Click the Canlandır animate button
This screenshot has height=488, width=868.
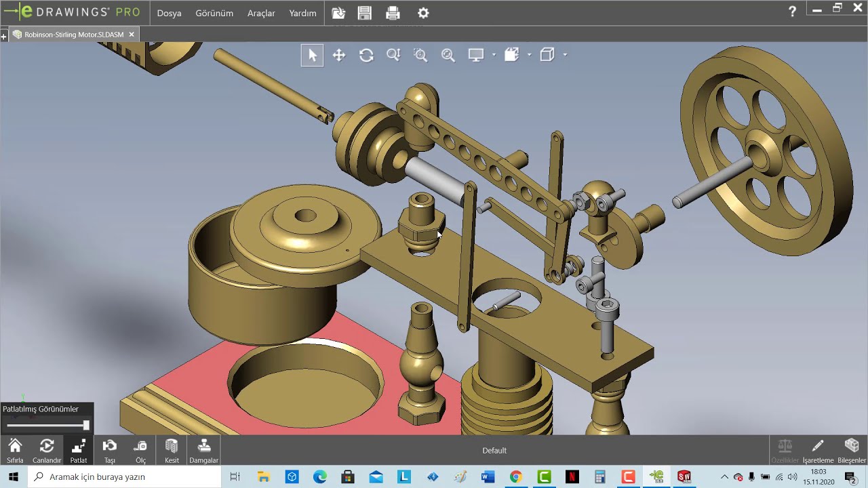(x=47, y=451)
